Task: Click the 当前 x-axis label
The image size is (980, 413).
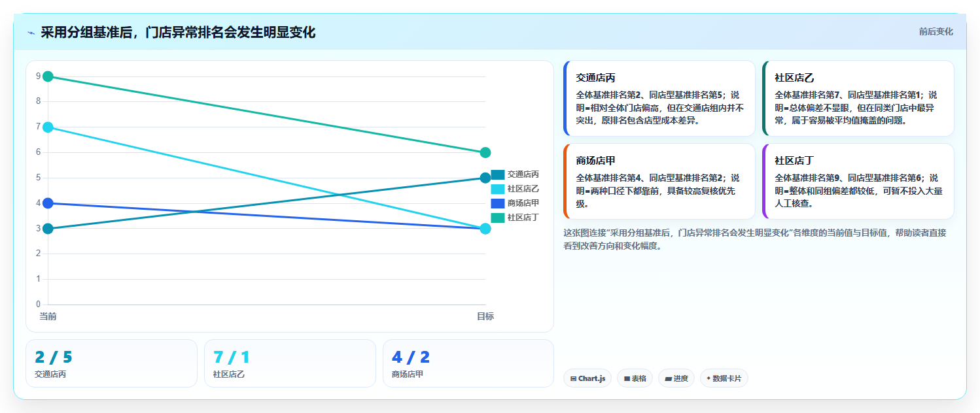Action: [48, 316]
